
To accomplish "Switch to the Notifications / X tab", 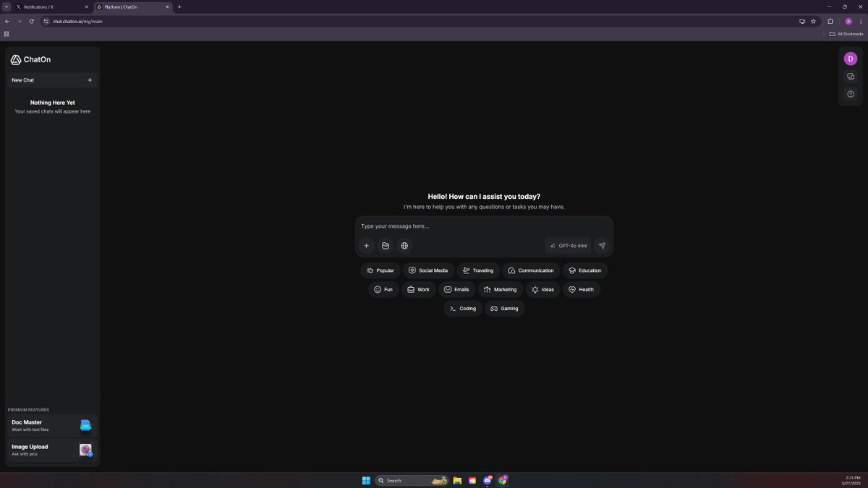I will pos(51,7).
